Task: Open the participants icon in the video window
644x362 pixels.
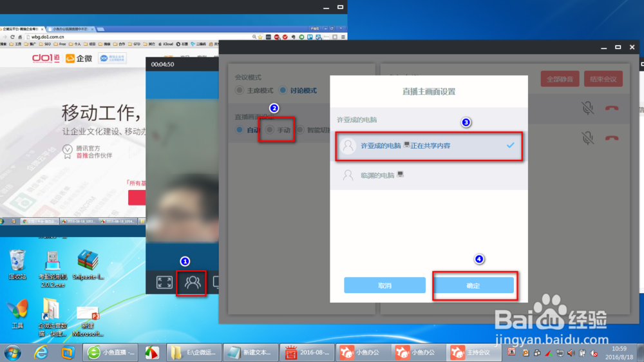Action: click(x=192, y=282)
